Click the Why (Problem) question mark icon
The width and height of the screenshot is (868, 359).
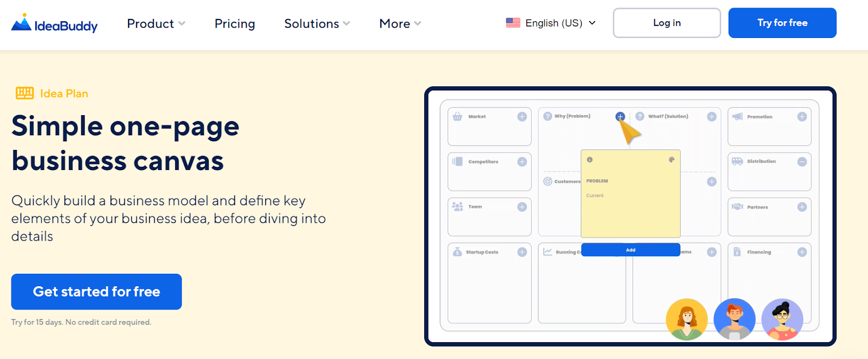click(x=547, y=116)
